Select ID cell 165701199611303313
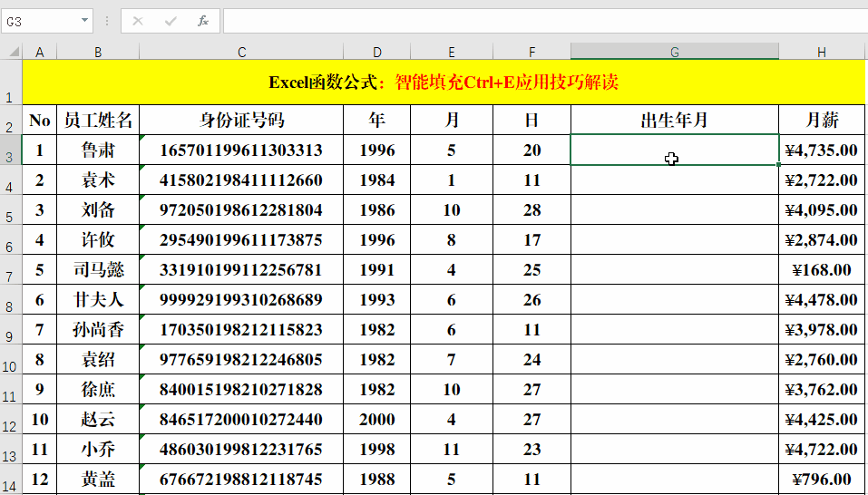Screen dimensions: 868x495 pyautogui.click(x=241, y=150)
